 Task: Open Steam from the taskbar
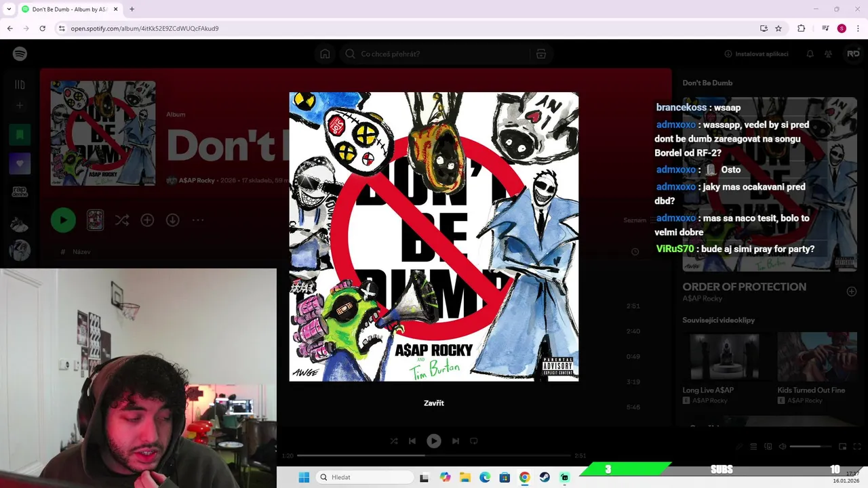545,477
